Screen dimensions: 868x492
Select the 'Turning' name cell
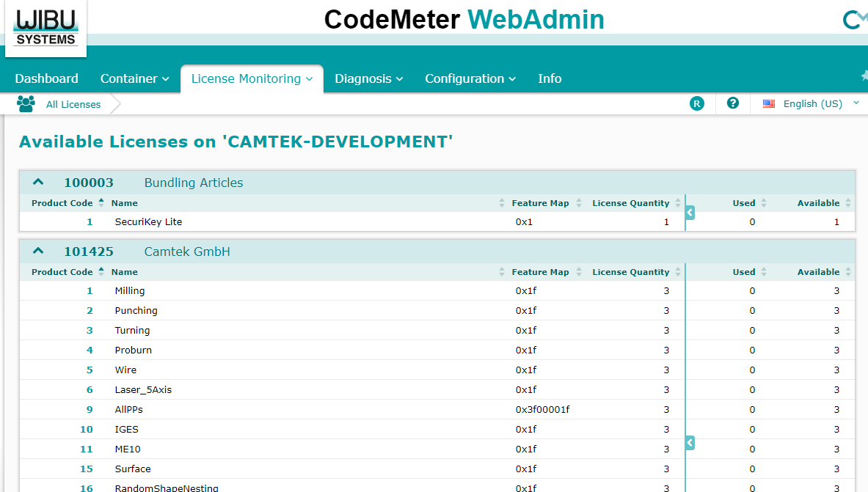(x=132, y=331)
